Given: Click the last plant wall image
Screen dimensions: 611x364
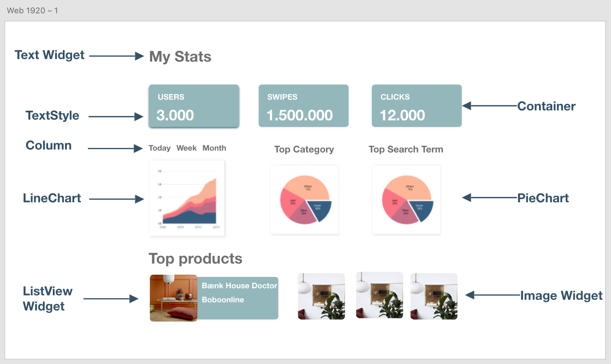Looking at the screenshot, I should coord(434,296).
